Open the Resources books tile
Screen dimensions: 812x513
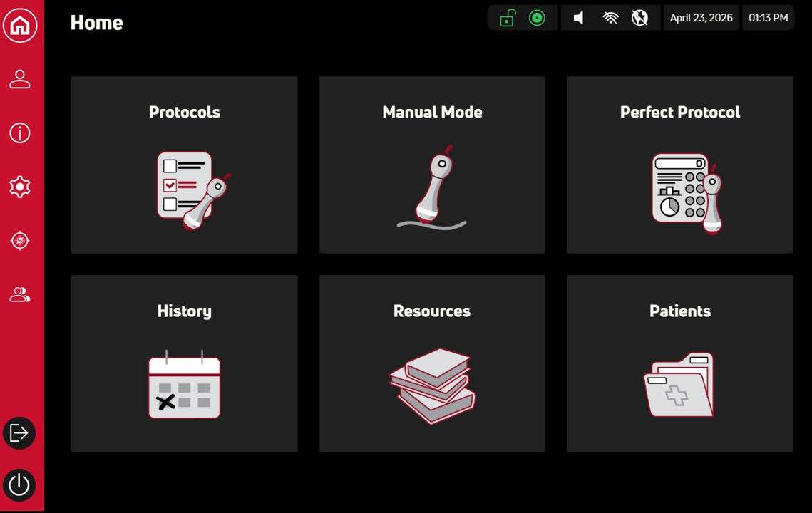pyautogui.click(x=432, y=363)
